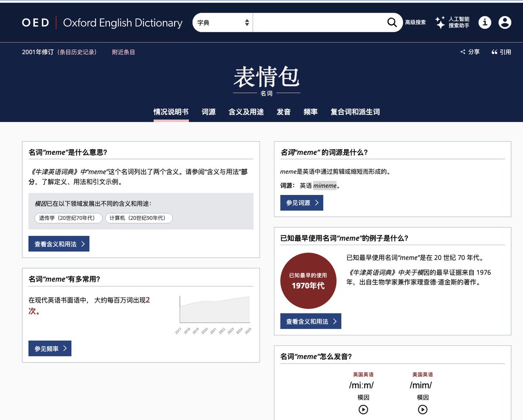The image size is (523, 420).
Task: Click the OED logo
Action: 35,23
